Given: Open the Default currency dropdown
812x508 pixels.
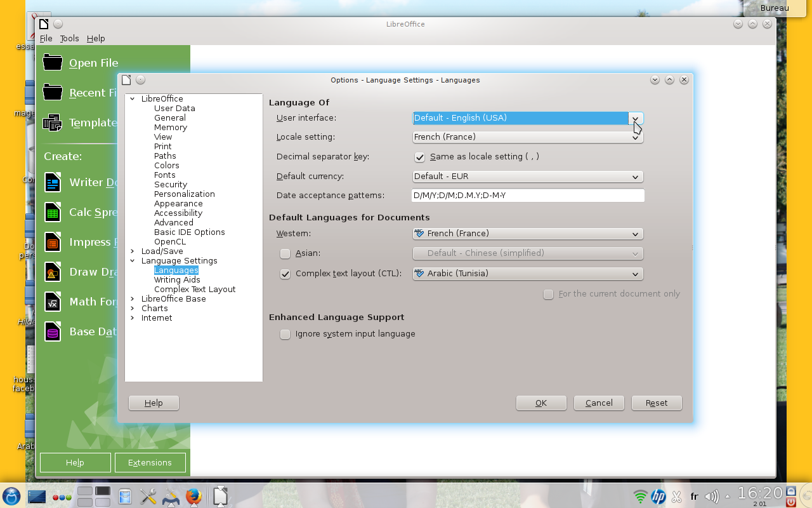Looking at the screenshot, I should (x=528, y=177).
